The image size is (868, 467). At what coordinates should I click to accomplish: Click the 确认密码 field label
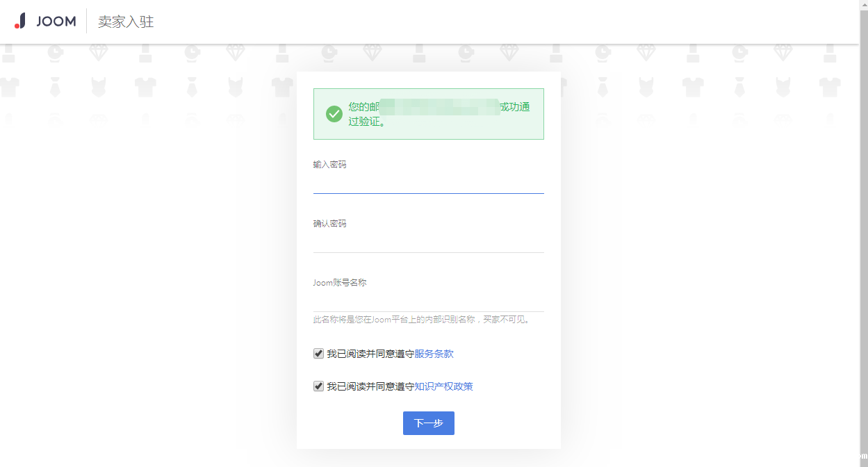329,224
